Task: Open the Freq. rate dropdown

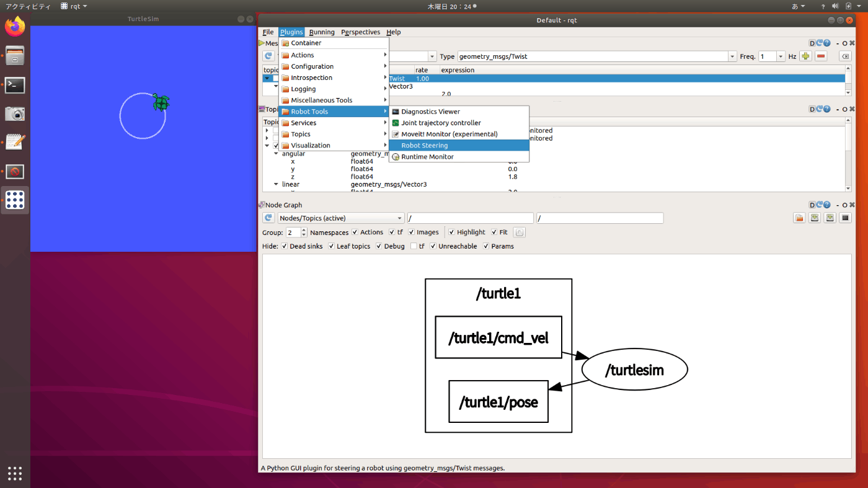Action: coord(781,56)
